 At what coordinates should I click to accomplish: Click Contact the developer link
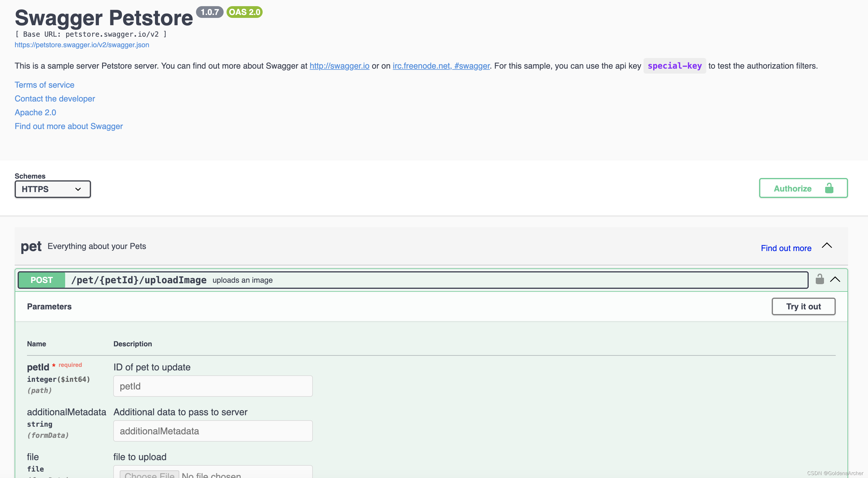(x=55, y=99)
